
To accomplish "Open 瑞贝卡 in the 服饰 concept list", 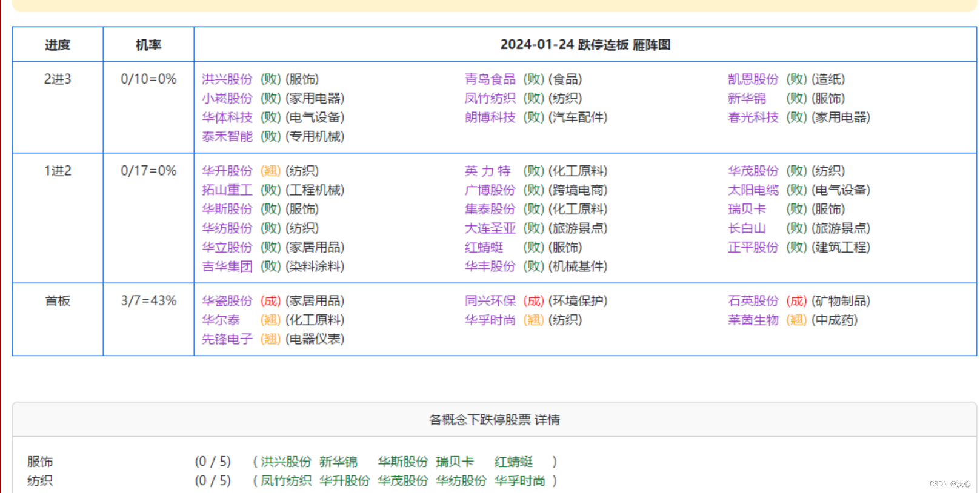I will point(455,462).
